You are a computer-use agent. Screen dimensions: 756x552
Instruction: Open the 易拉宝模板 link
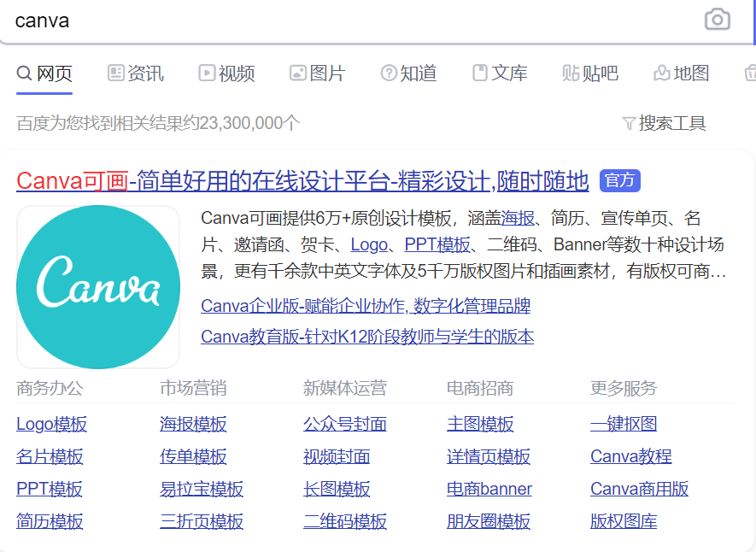pyautogui.click(x=202, y=489)
